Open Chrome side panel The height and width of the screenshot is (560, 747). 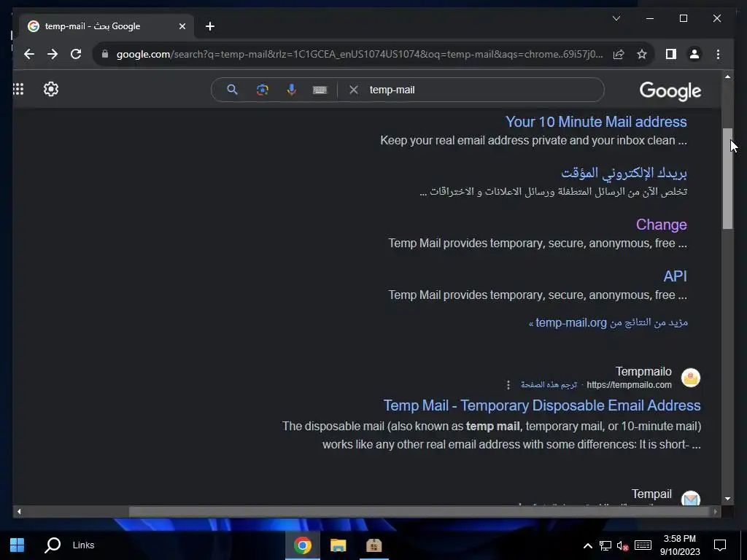click(671, 54)
